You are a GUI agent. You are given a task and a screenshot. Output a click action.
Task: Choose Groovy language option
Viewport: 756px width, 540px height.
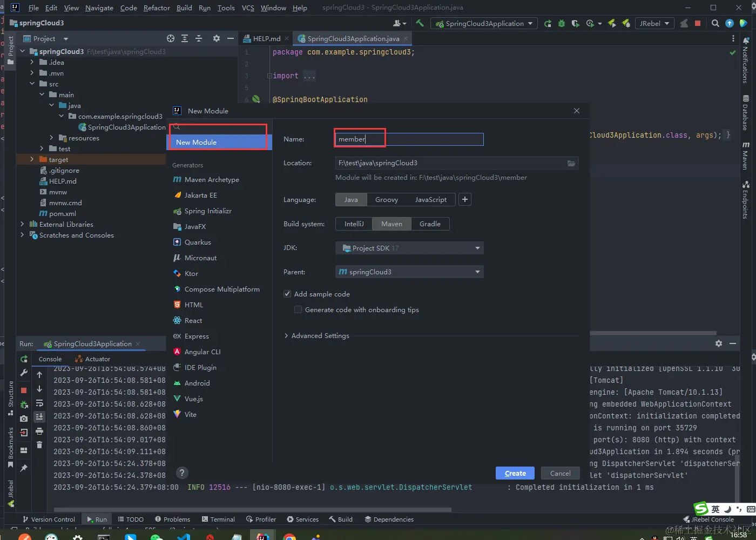(387, 200)
